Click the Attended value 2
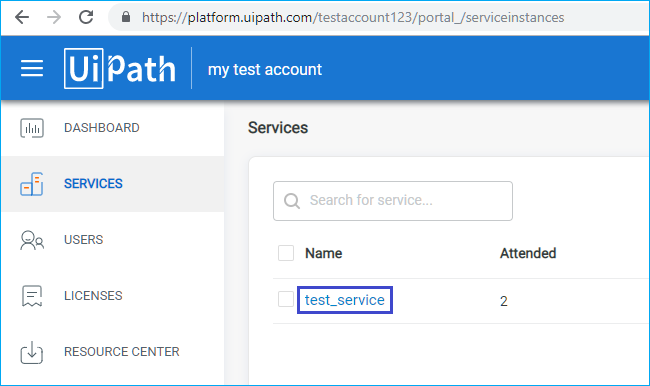The width and height of the screenshot is (650, 386). point(504,301)
